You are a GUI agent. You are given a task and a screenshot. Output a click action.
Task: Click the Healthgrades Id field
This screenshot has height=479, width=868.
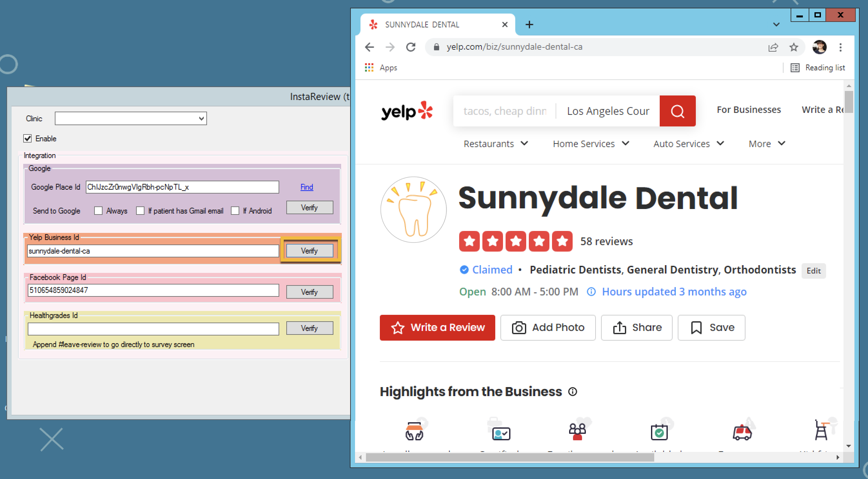pos(153,329)
